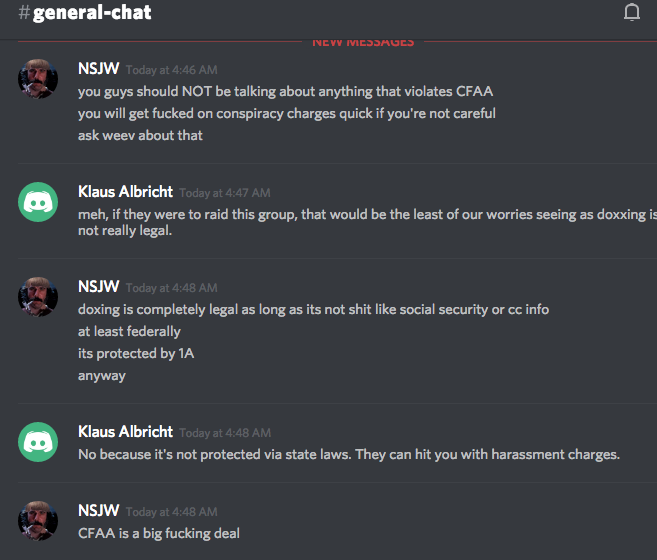Click the "at least federally" message line
The width and height of the screenshot is (657, 560).
click(129, 332)
